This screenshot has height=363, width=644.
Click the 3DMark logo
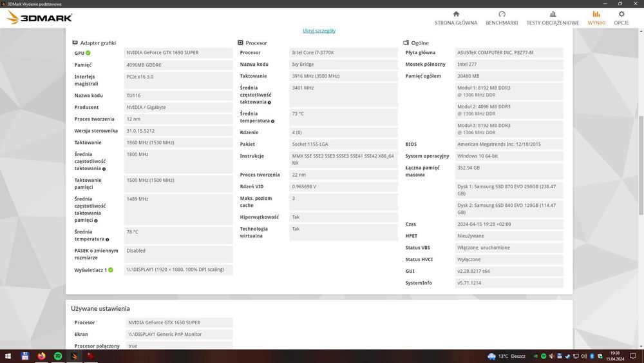coord(39,17)
